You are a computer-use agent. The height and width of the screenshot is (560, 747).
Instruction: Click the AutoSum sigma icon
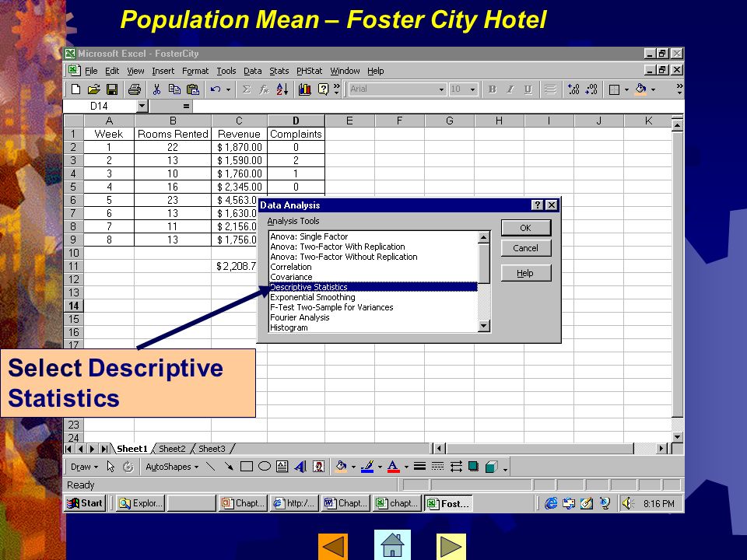247,89
